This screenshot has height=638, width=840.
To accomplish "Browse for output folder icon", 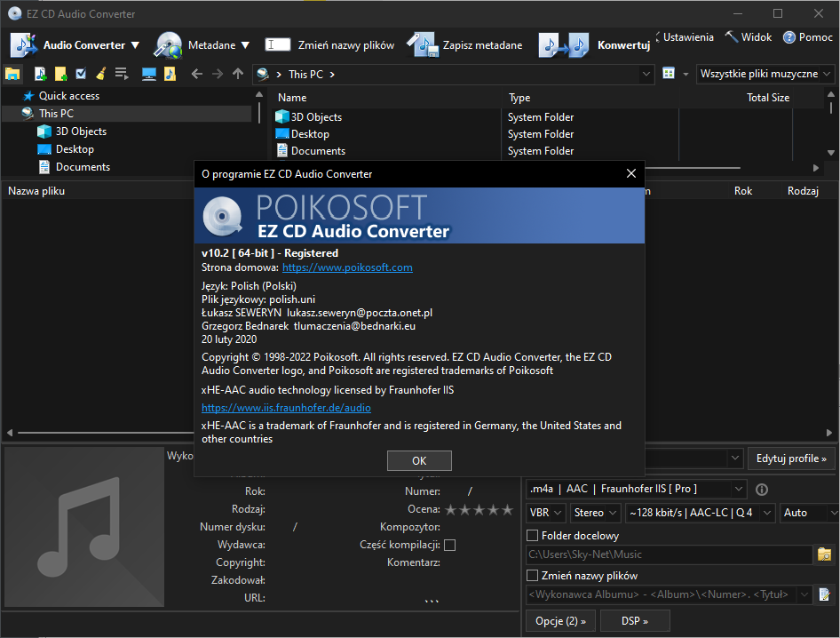I will (825, 554).
